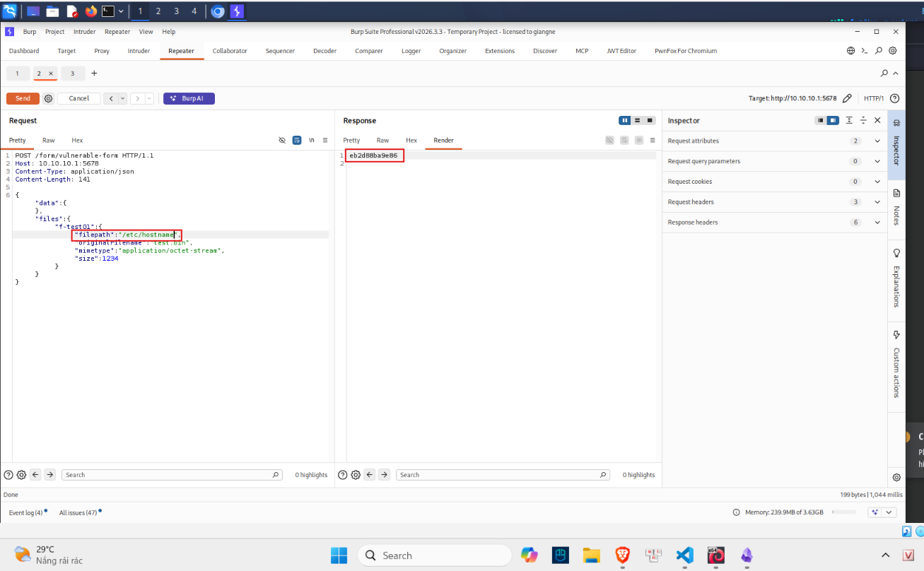Go forward to next request in history
Image resolution: width=924 pixels, height=571 pixels.
coord(138,98)
